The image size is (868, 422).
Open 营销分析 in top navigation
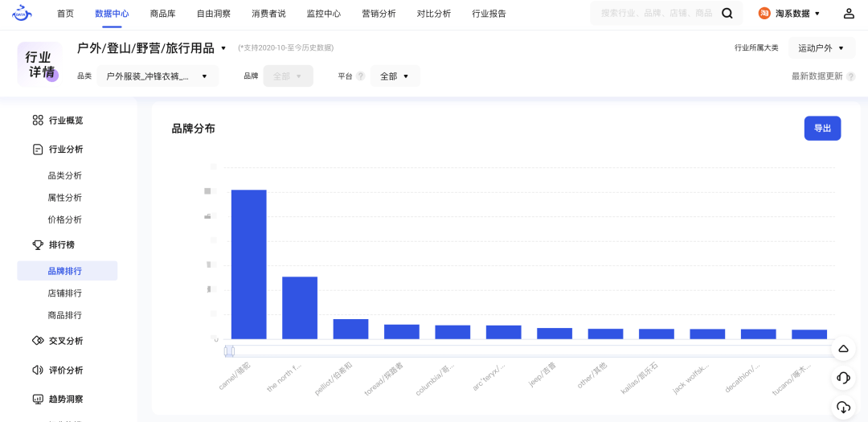point(379,14)
